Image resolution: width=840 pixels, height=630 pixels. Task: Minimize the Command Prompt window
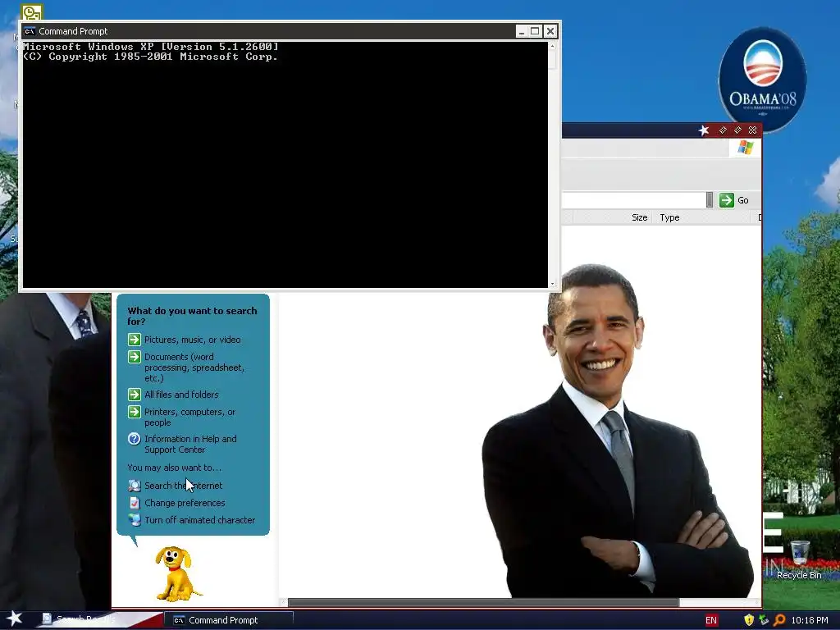(x=521, y=31)
